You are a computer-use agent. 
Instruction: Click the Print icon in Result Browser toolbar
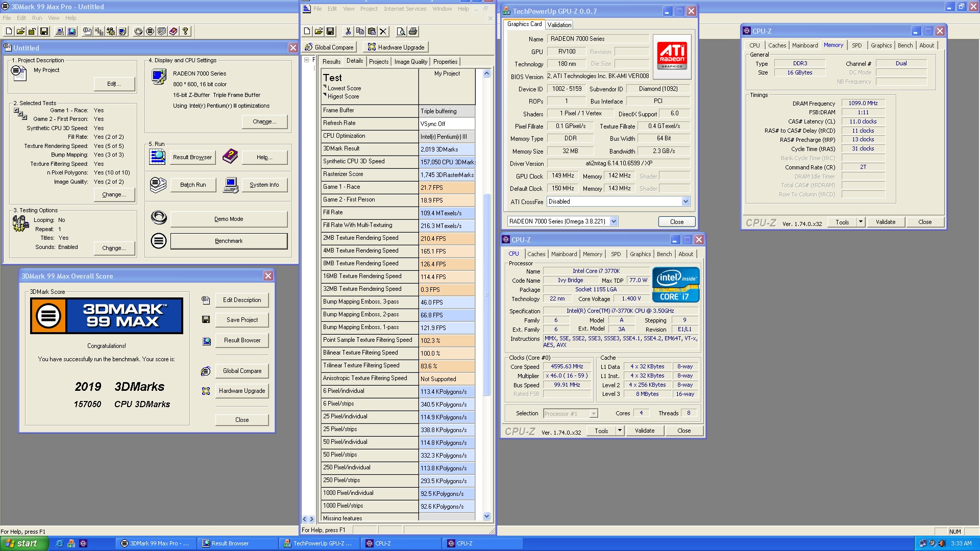413,32
